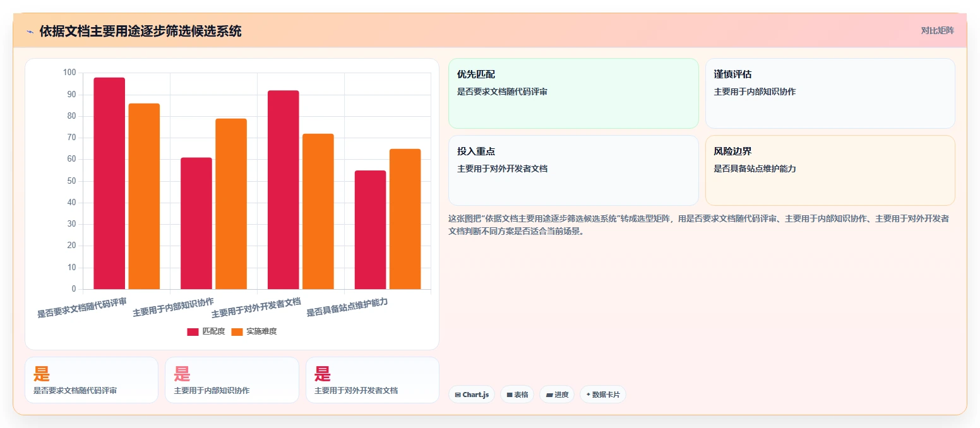
Task: Click the y-axis value 100
Action: point(69,73)
